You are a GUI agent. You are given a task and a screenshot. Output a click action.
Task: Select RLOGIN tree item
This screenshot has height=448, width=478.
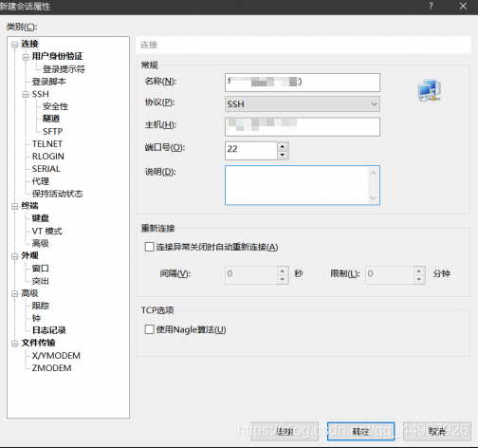click(48, 157)
